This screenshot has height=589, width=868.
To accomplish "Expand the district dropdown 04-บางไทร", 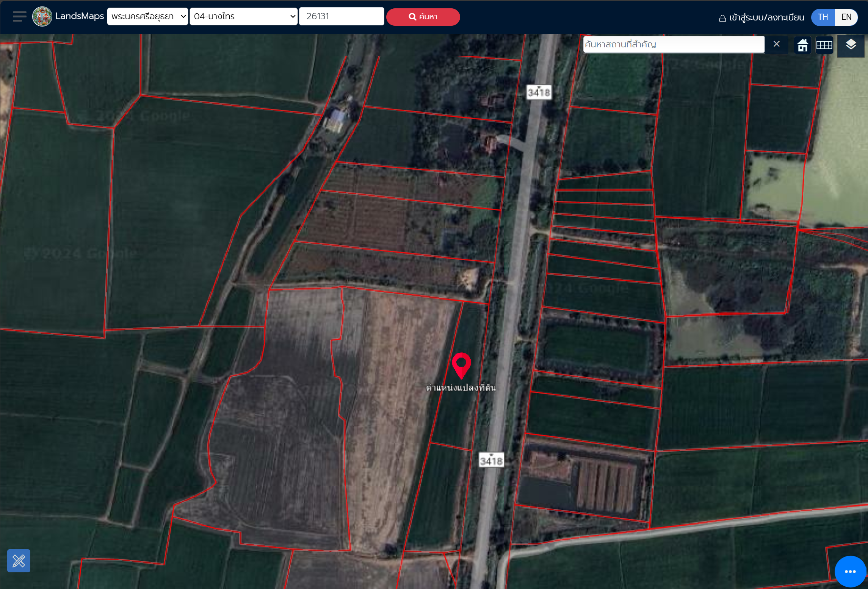I will pos(243,17).
